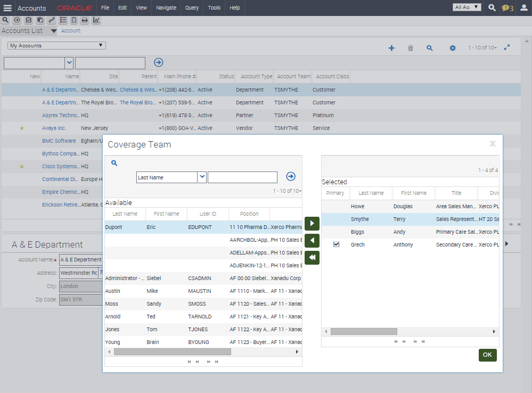Select Howe Douglas in Selected list
Screen dimensions: 532x393
point(410,206)
